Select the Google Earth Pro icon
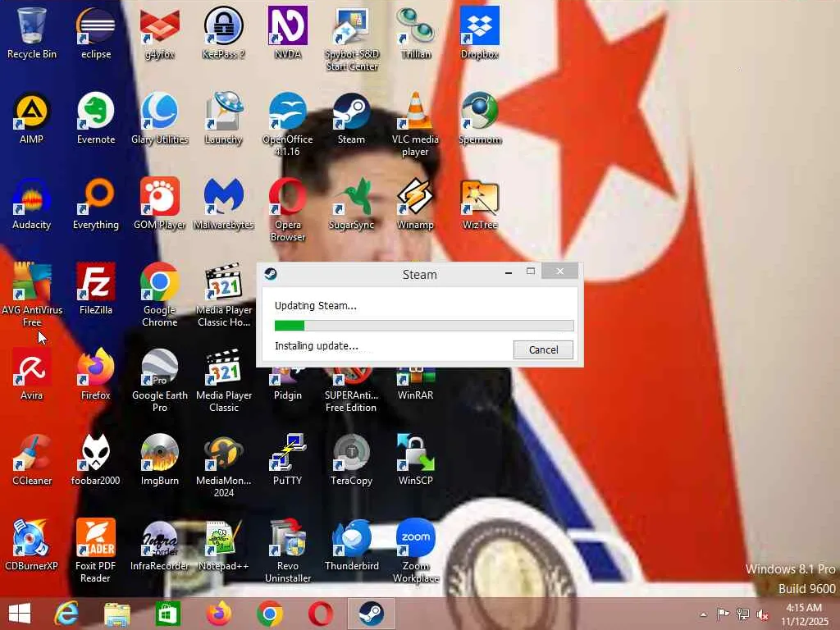Viewport: 840px width, 630px height. click(160, 381)
